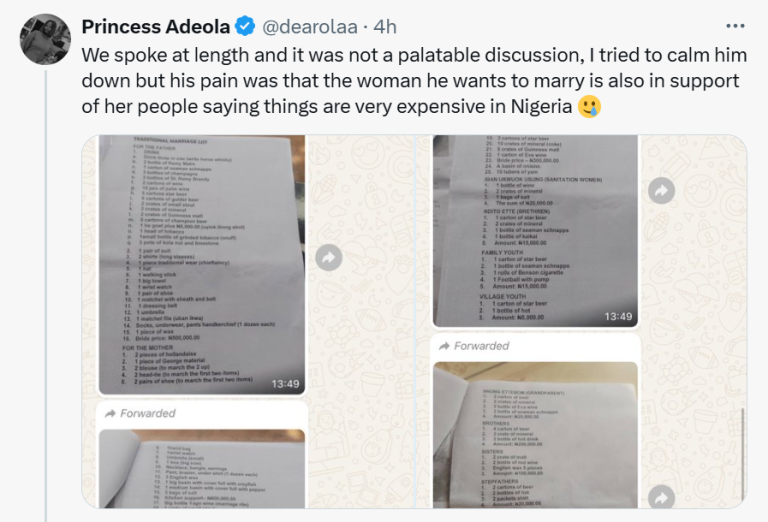Click the crying-smile emoji in the tweet
Screen dimensions: 768x522
click(590, 108)
